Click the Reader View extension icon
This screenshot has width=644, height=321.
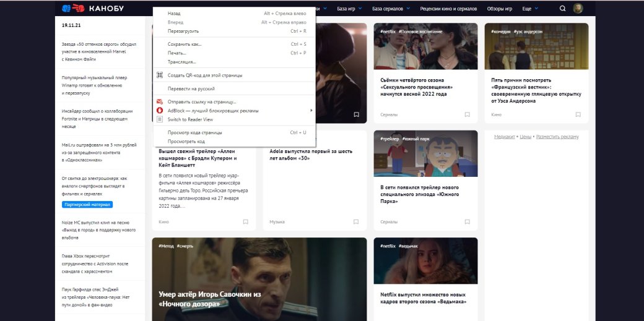pyautogui.click(x=160, y=119)
